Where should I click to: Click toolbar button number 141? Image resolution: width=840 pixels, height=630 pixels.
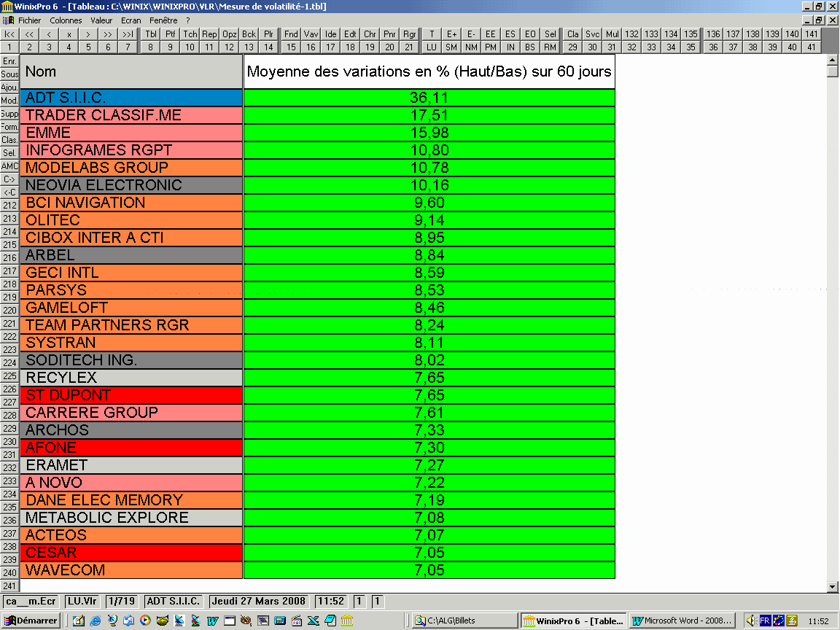coord(812,34)
